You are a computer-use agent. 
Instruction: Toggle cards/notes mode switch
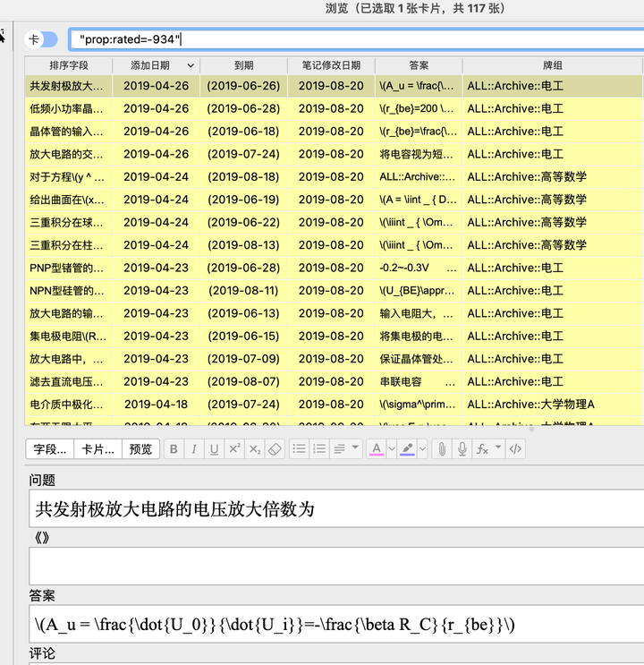coord(41,39)
